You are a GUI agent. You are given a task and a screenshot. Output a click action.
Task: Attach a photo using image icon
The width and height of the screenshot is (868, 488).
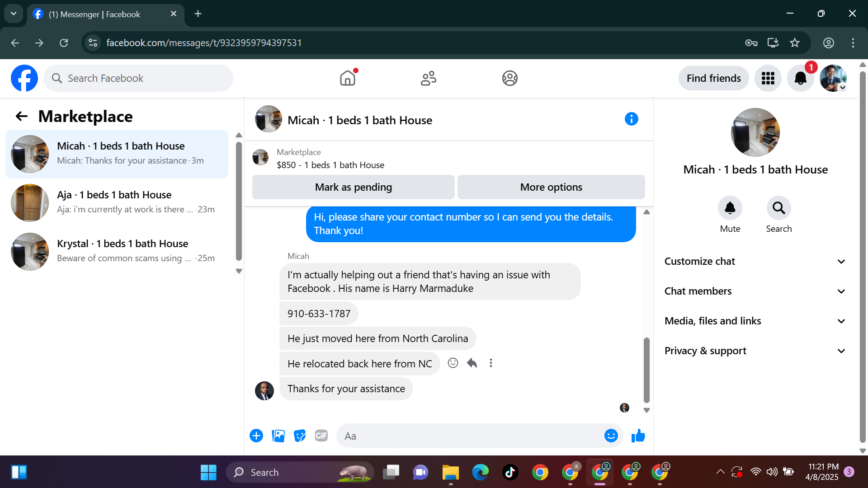tap(278, 436)
